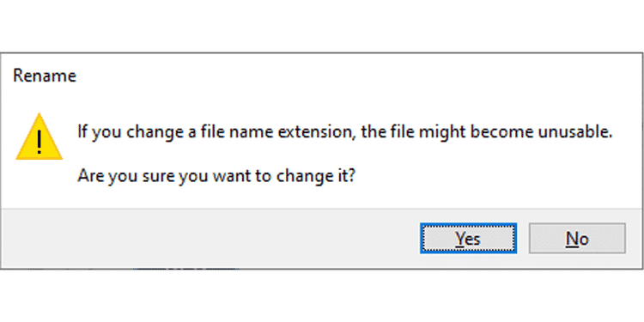This screenshot has height=322, width=644.
Task: Click the exclamation mark inside the warning triangle
Action: [x=39, y=142]
